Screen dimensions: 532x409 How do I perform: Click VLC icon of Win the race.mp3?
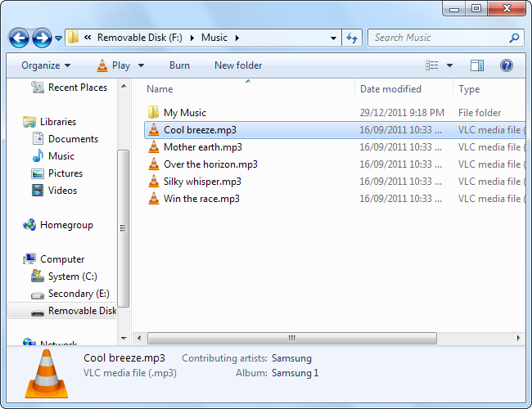pyautogui.click(x=154, y=199)
